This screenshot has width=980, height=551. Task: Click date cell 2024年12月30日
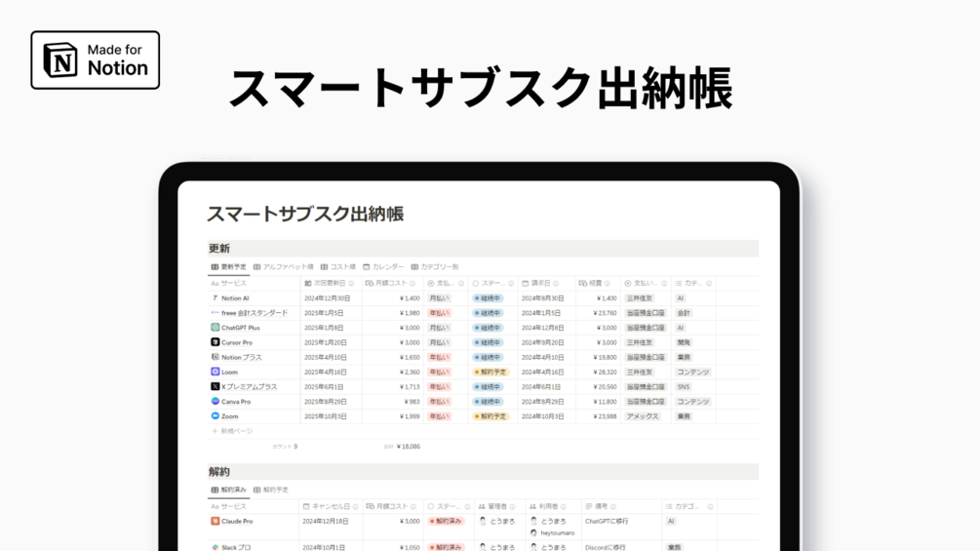pyautogui.click(x=327, y=298)
